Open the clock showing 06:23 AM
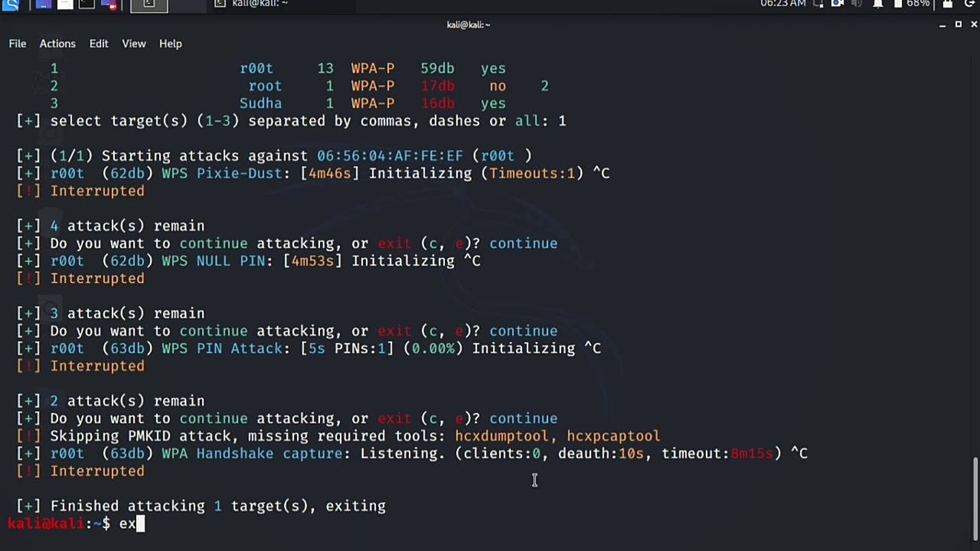980x551 pixels. click(x=782, y=4)
